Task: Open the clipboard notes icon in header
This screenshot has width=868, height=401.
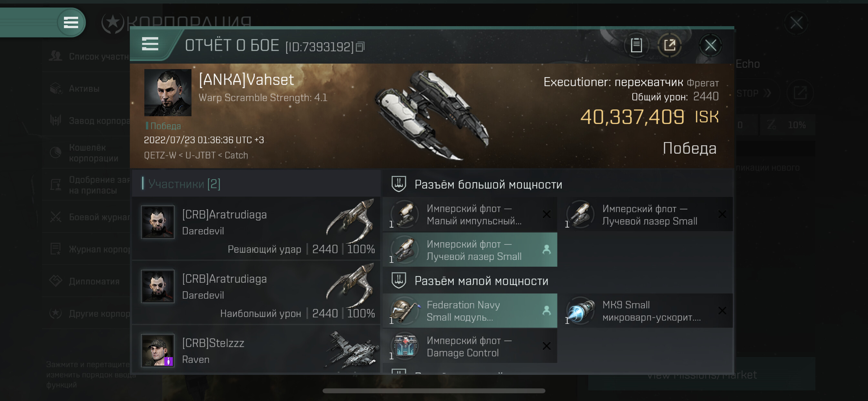Action: [x=636, y=45]
